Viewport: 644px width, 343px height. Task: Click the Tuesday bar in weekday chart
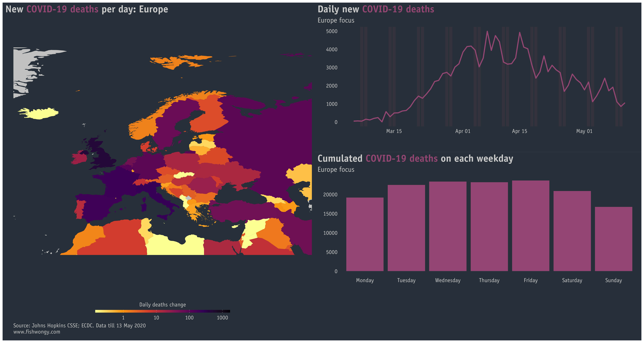[406, 228]
